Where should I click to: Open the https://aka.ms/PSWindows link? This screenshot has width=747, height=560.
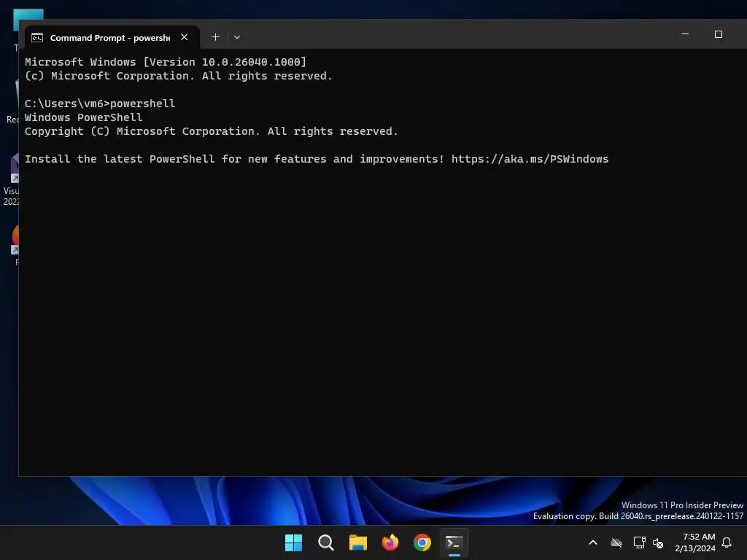530,159
